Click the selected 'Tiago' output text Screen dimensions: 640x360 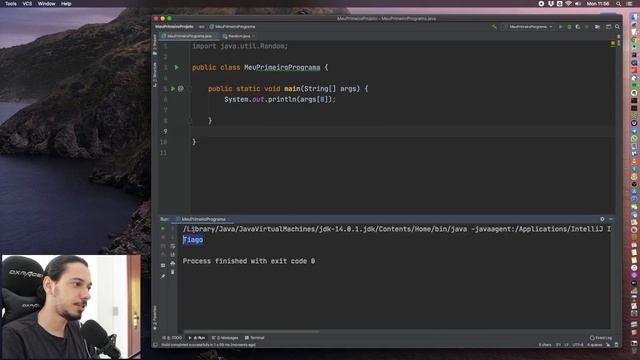tap(193, 240)
